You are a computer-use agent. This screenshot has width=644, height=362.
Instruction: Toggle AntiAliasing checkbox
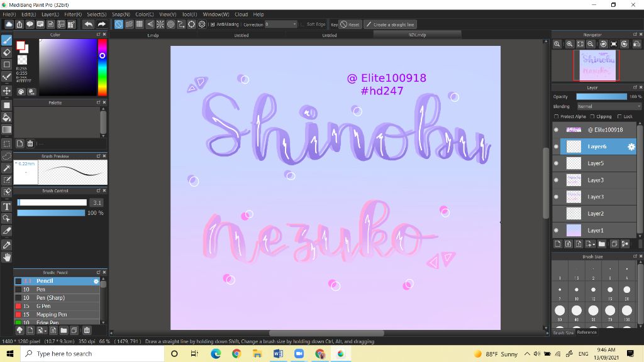pyautogui.click(x=213, y=25)
